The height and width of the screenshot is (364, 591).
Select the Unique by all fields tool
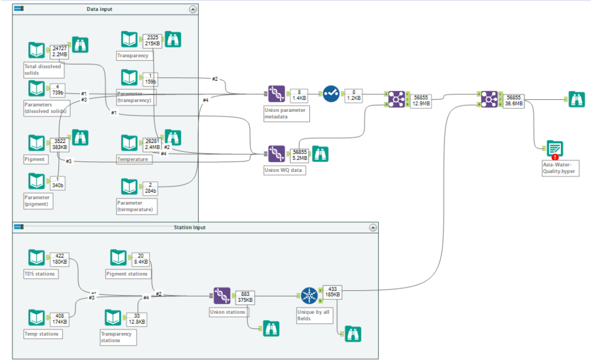coord(309,296)
